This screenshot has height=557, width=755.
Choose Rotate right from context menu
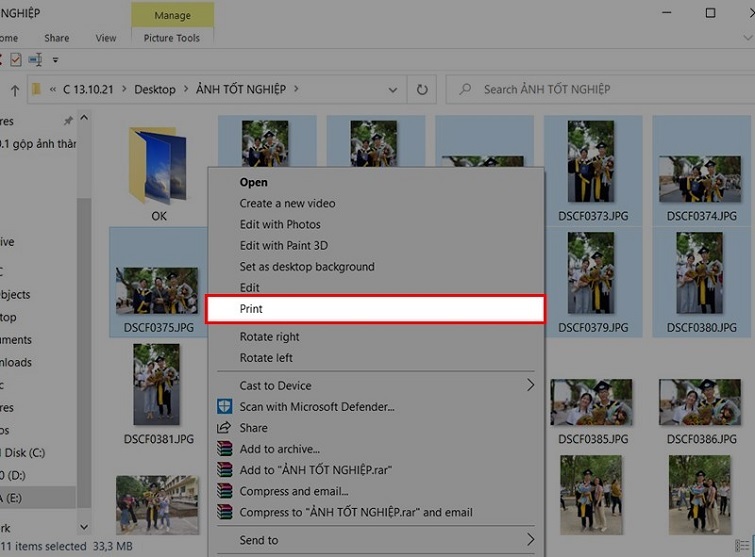[x=269, y=337]
